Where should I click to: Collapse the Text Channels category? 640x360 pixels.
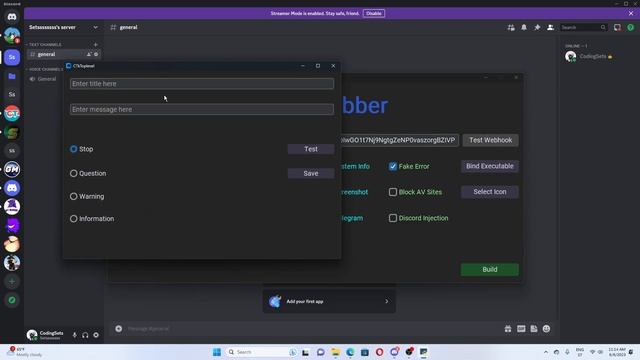click(x=44, y=44)
